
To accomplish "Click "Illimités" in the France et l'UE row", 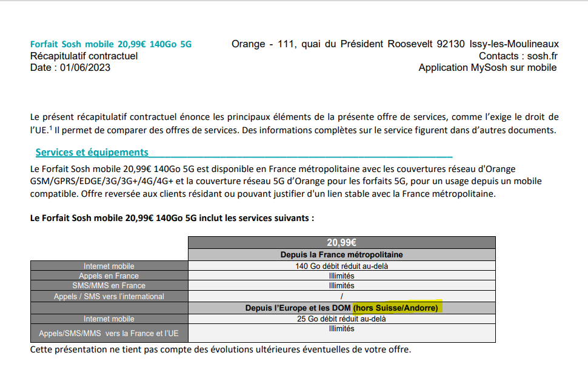I will point(342,328).
